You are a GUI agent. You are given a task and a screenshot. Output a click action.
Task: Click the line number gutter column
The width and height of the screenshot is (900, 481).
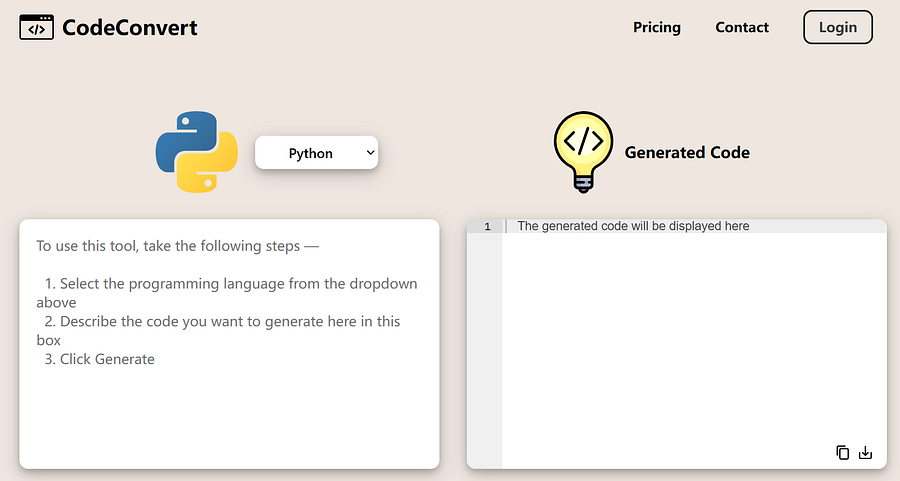pyautogui.click(x=484, y=344)
